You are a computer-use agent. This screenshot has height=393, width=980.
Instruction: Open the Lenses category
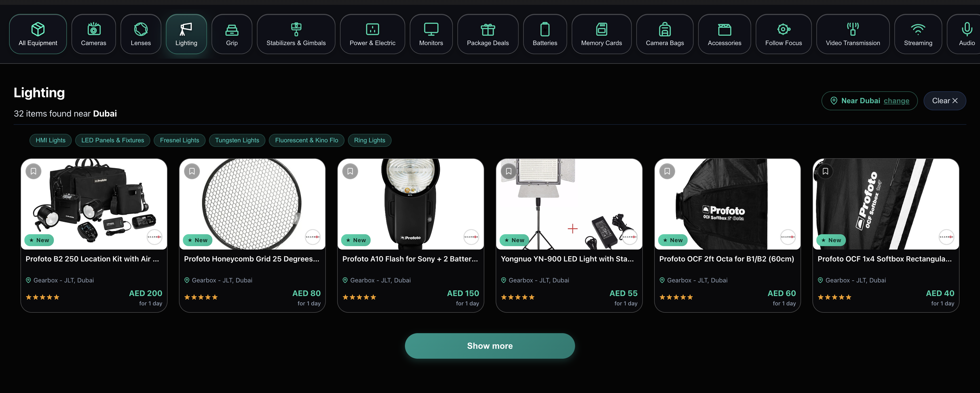point(141,34)
